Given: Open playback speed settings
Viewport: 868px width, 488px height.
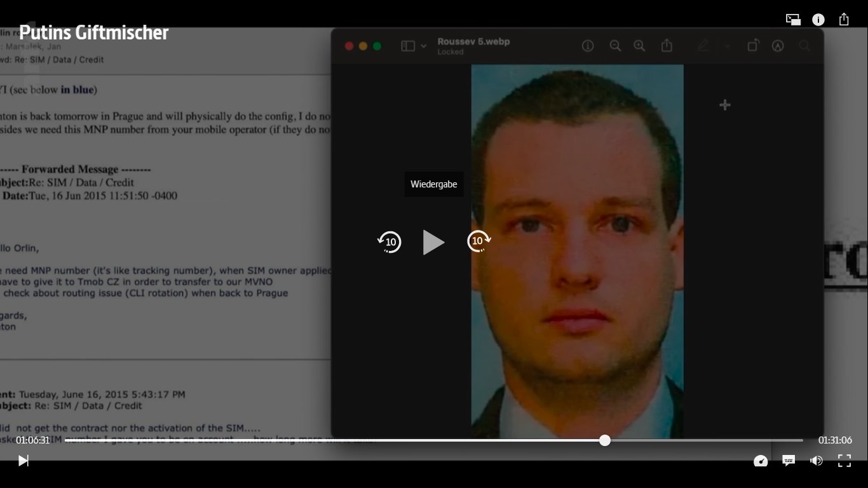Looking at the screenshot, I should tap(761, 461).
